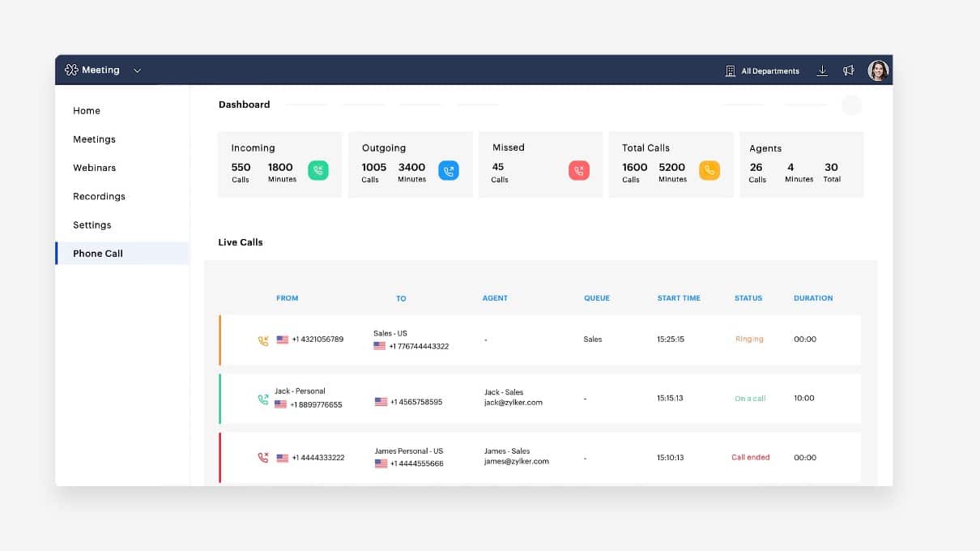
Task: Click the download icon in top bar
Action: 822,70
